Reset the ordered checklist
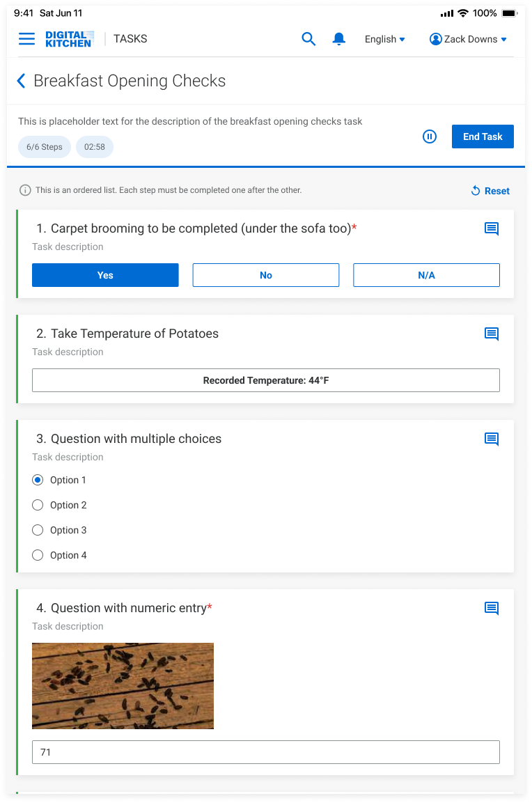This screenshot has height=803, width=532. (490, 191)
